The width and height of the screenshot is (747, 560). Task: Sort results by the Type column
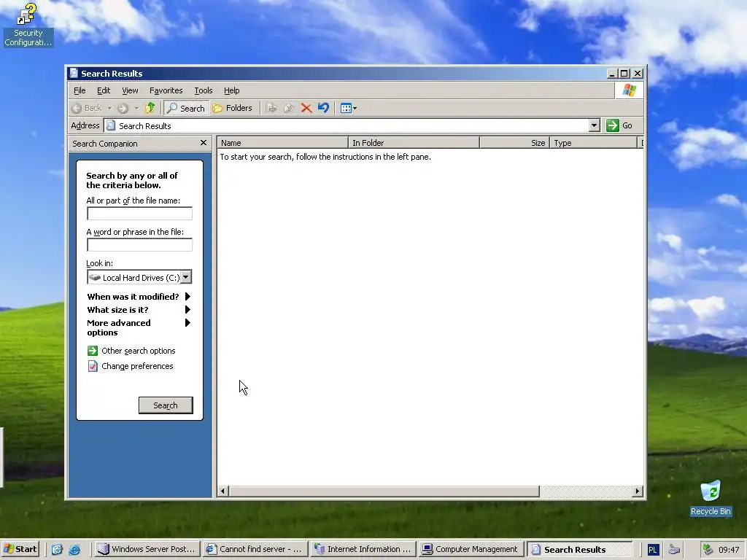tap(594, 143)
